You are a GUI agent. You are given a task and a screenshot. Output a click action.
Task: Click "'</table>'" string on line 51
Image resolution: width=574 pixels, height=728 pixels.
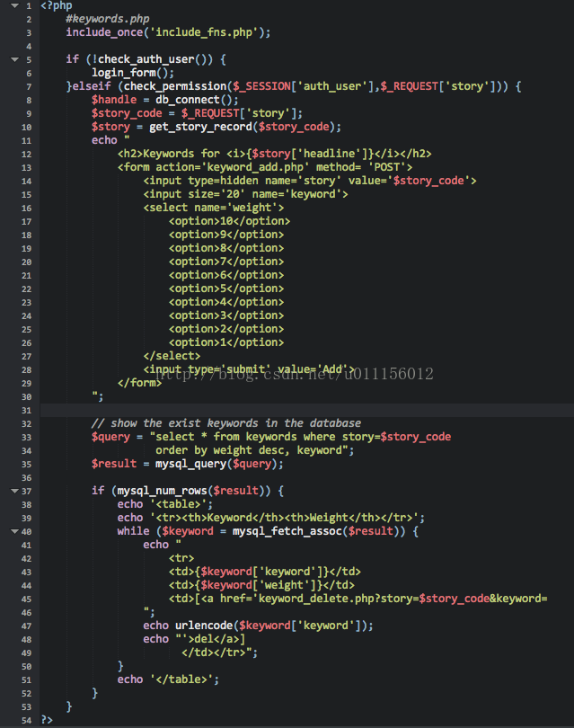point(181,679)
